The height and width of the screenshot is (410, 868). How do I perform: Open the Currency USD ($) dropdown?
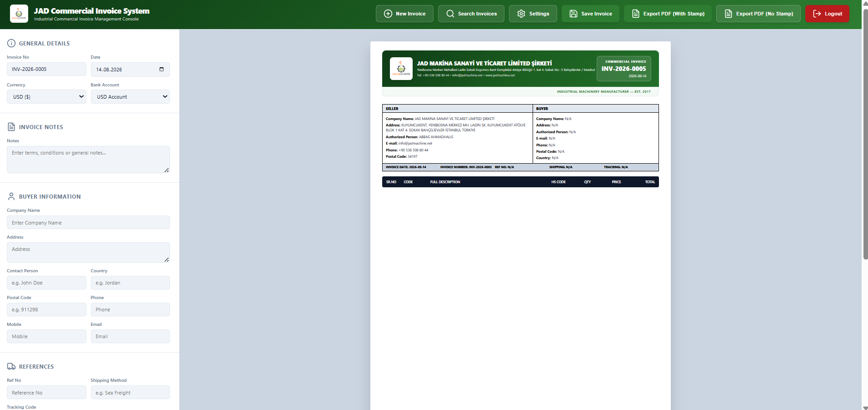46,97
